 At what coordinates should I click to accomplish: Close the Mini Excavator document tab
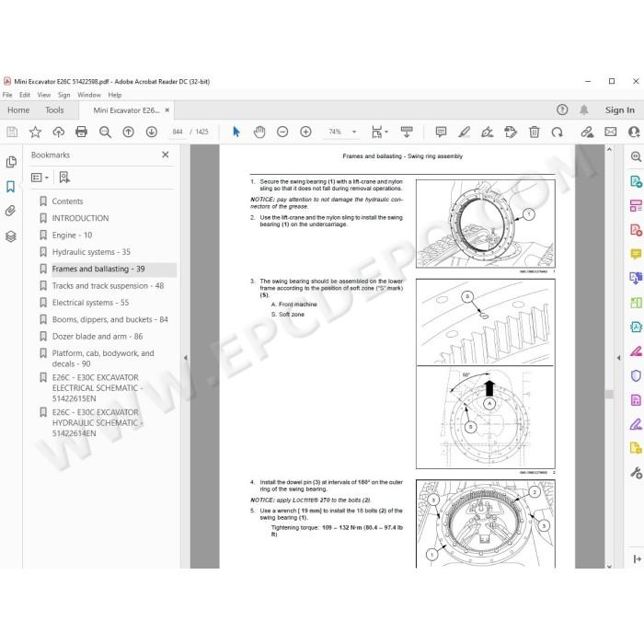(x=167, y=110)
